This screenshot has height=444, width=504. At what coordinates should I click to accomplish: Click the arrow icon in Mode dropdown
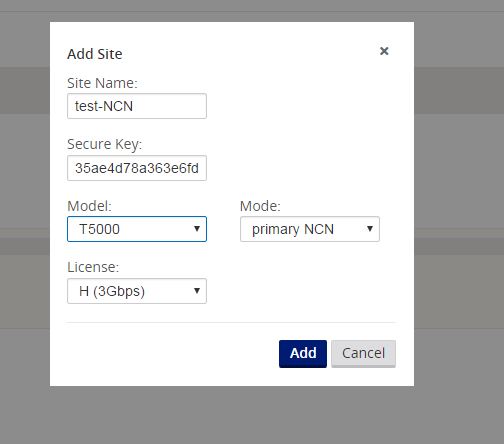pos(370,229)
